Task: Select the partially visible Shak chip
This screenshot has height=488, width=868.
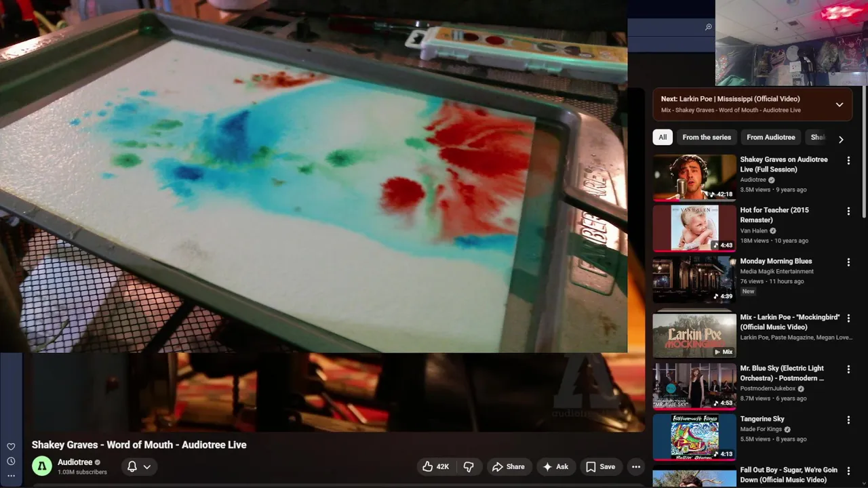Action: [x=818, y=137]
